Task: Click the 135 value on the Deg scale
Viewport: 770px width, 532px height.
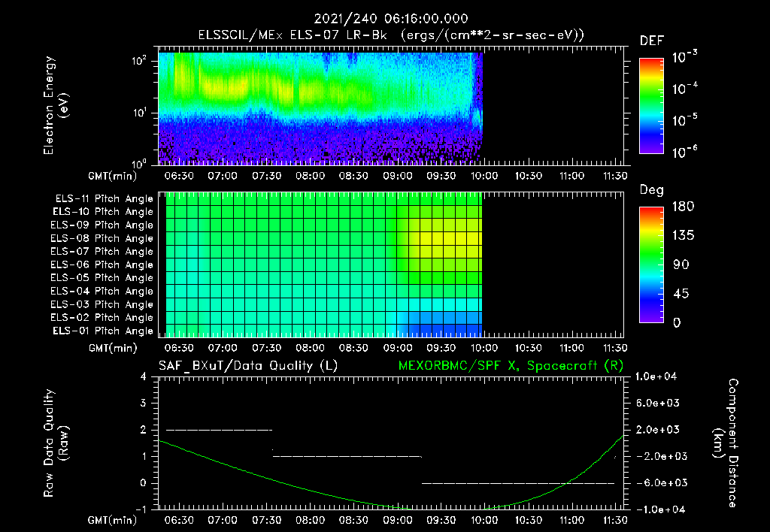Action: pos(683,236)
